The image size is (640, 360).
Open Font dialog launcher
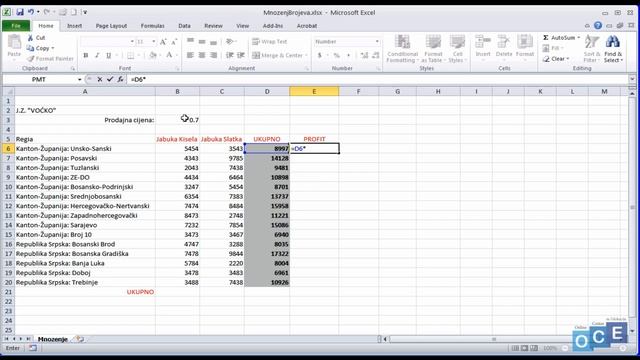pos(178,69)
